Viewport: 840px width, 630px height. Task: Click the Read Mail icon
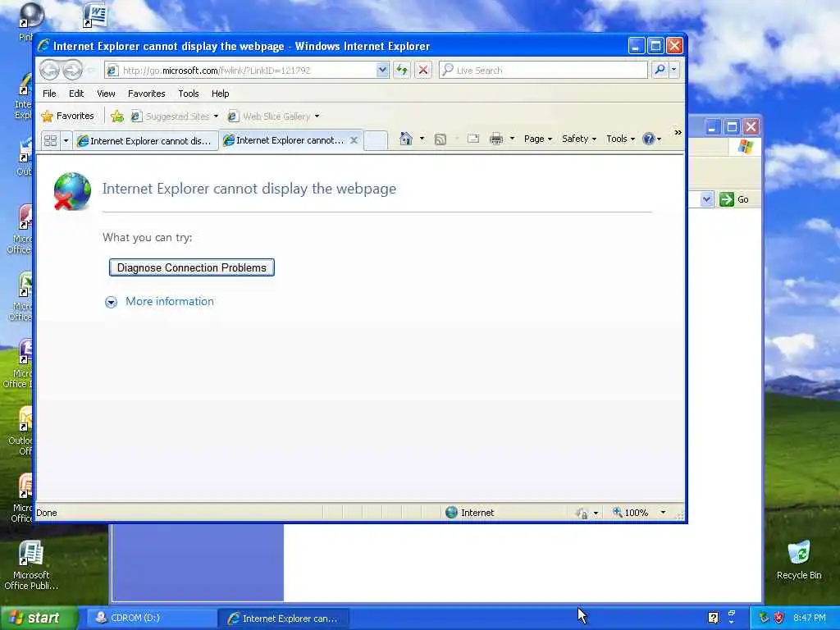click(473, 139)
